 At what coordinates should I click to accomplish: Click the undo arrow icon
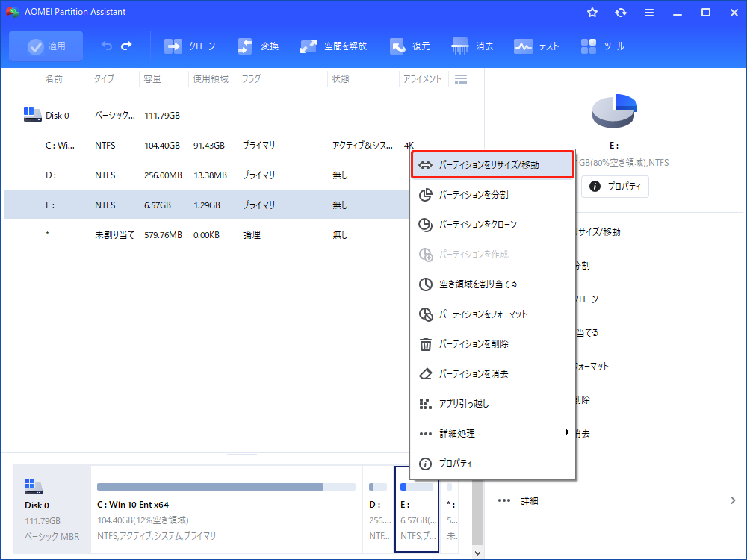tap(107, 46)
